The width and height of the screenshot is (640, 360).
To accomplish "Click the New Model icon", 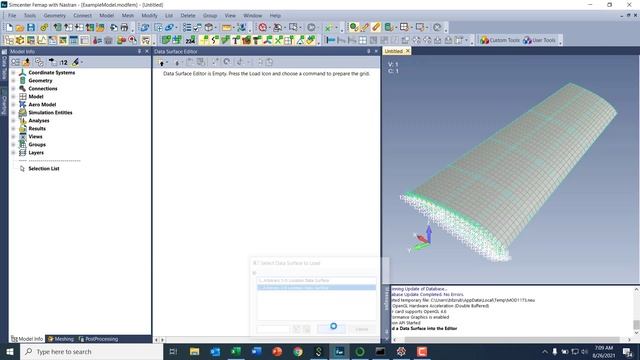I will [9, 27].
